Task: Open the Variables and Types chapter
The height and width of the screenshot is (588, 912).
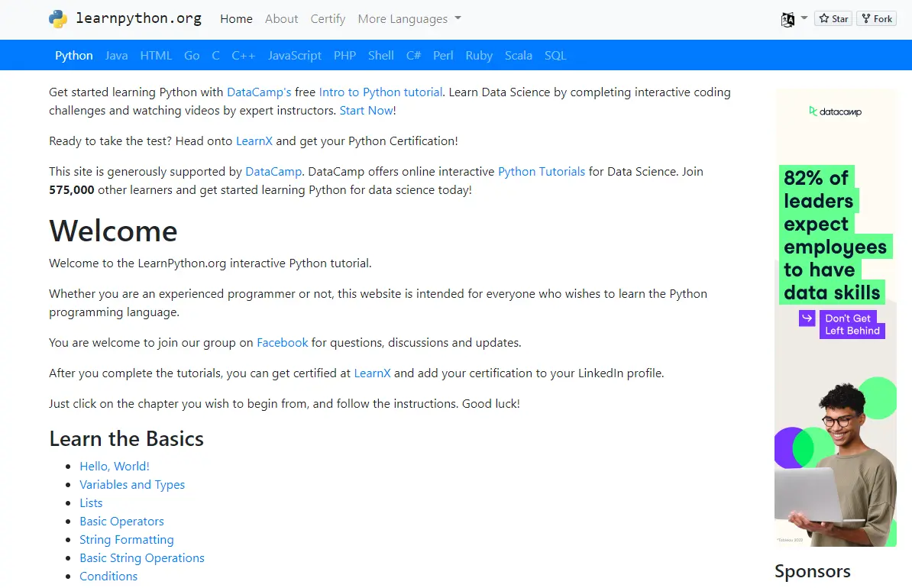Action: point(132,484)
